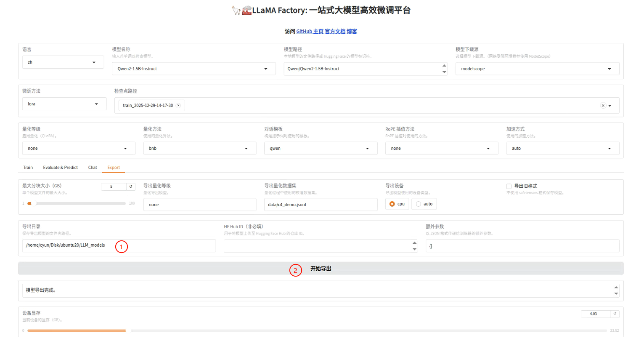This screenshot has width=644, height=349.
Task: Switch to the Train tab
Action: click(x=28, y=168)
